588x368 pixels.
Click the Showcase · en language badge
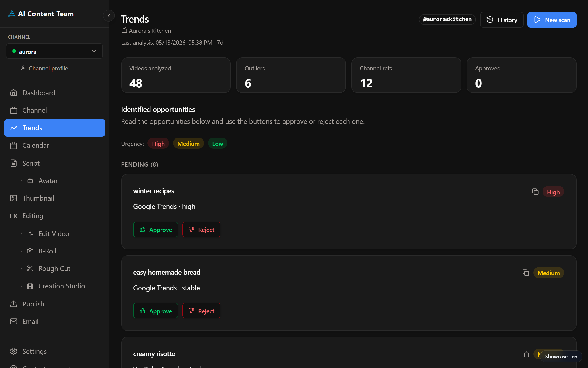tap(561, 356)
